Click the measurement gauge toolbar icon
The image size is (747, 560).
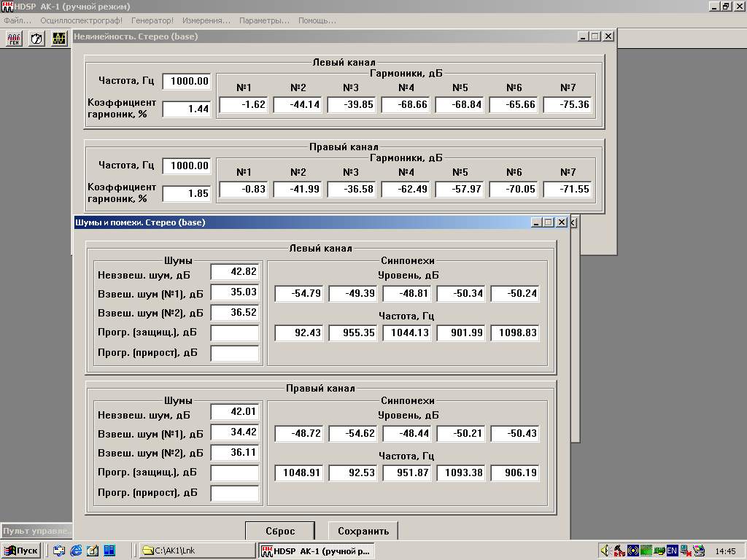click(36, 39)
